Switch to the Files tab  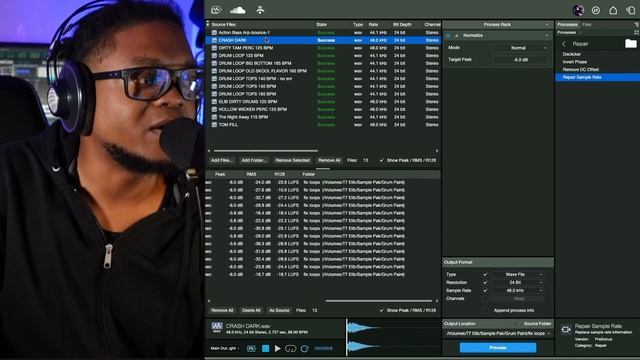click(587, 25)
